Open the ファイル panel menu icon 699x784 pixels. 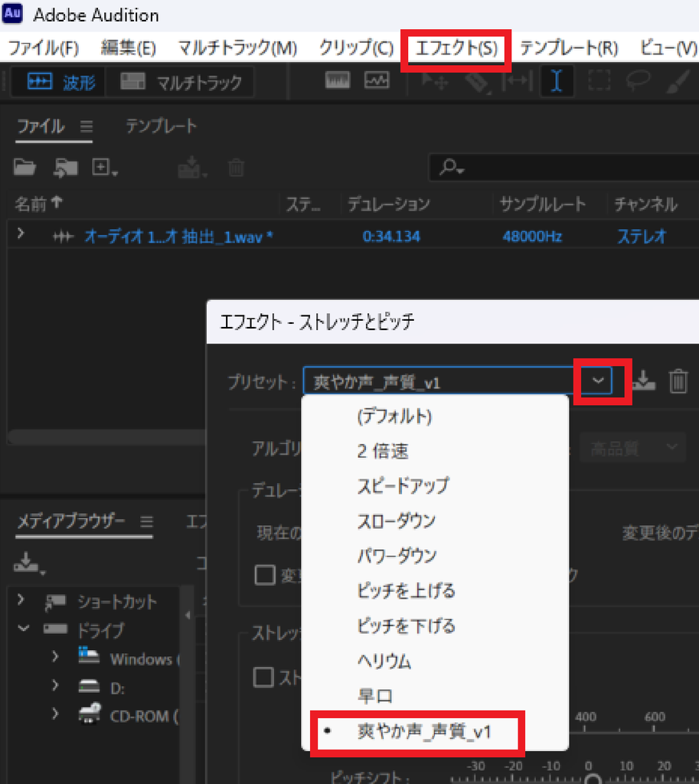[x=87, y=127]
